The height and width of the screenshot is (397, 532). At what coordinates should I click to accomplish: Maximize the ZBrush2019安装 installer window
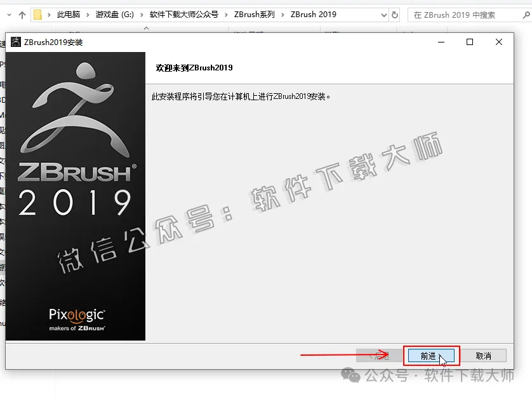coord(470,42)
